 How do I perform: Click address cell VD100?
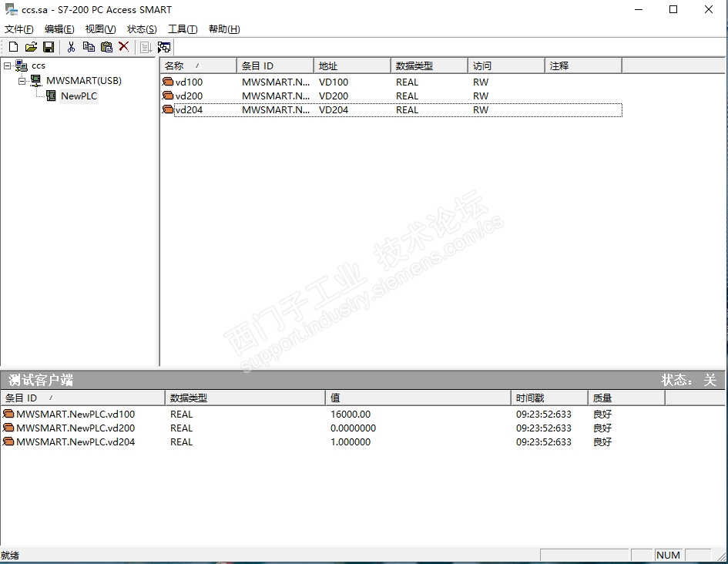point(334,82)
